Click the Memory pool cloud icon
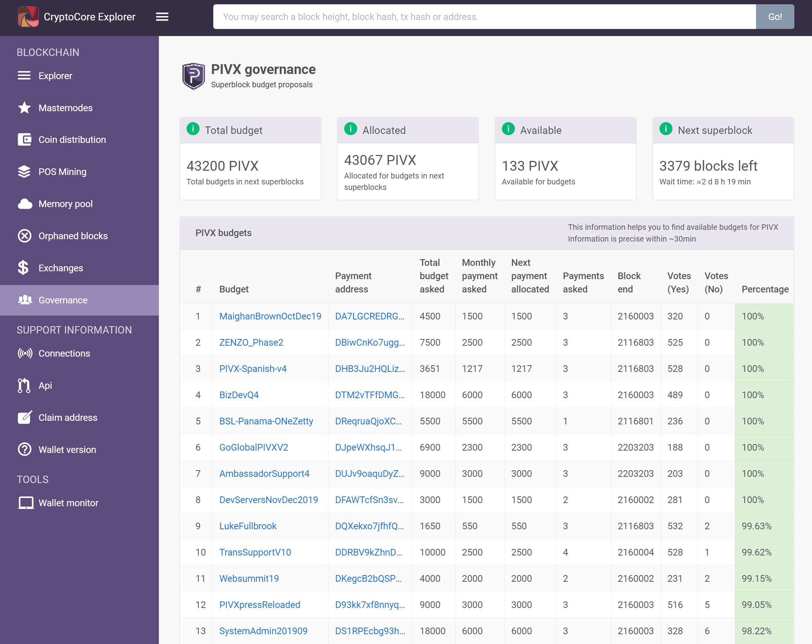 25,204
